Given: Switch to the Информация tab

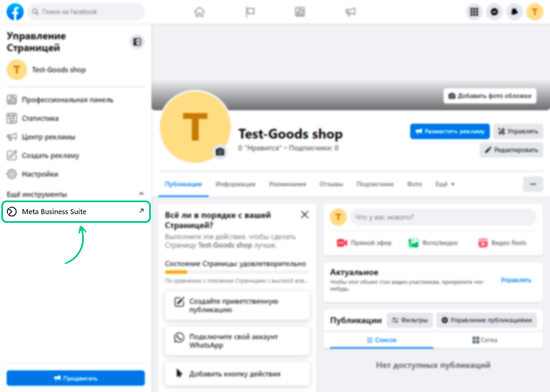Looking at the screenshot, I should 235,184.
